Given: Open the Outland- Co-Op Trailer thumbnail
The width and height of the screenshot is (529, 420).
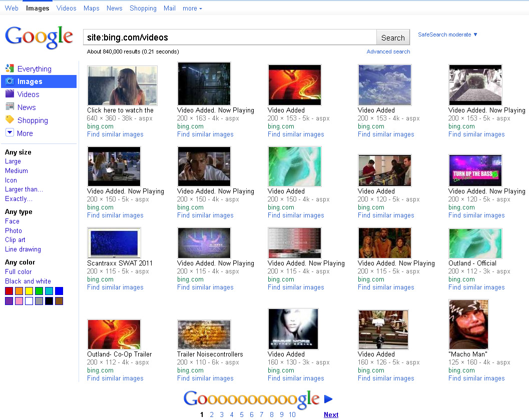Looking at the screenshot, I should click(114, 334).
